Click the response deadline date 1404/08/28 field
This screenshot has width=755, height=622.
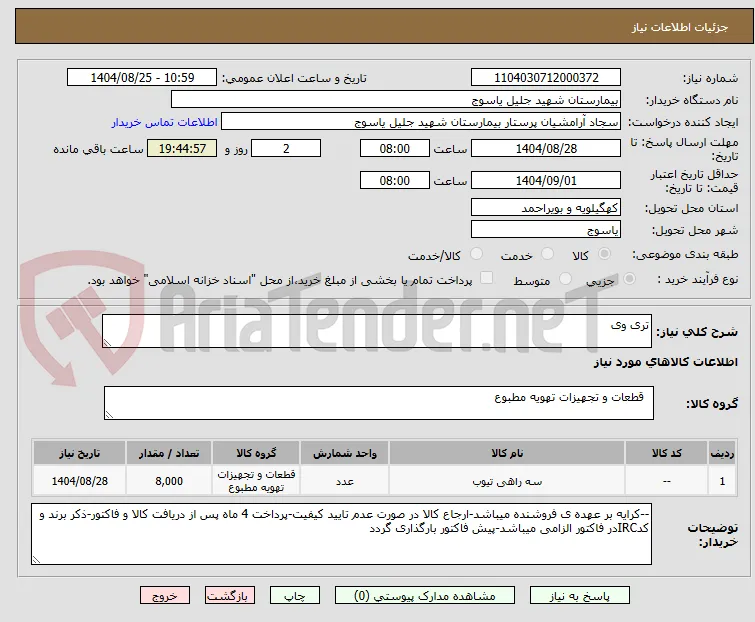click(x=546, y=148)
